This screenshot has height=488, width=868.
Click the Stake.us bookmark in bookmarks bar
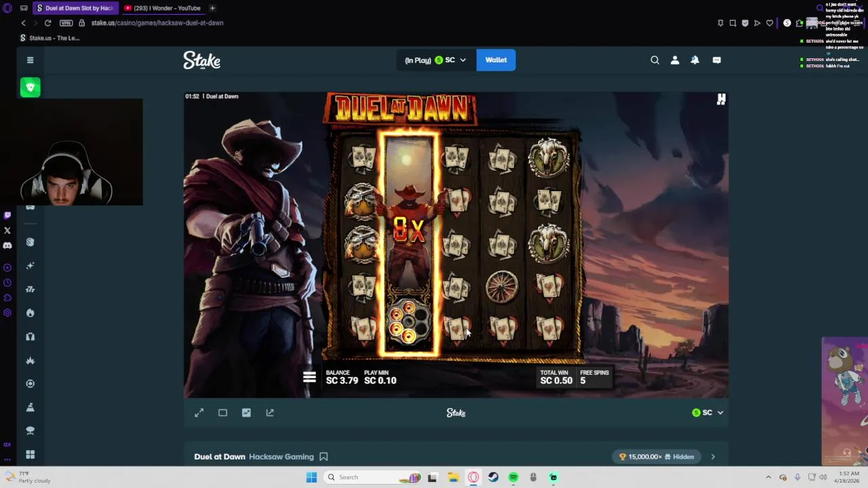tap(50, 38)
